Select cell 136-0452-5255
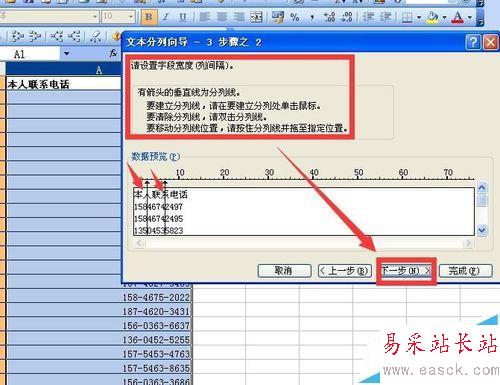This screenshot has width=500, height=385. point(99,340)
